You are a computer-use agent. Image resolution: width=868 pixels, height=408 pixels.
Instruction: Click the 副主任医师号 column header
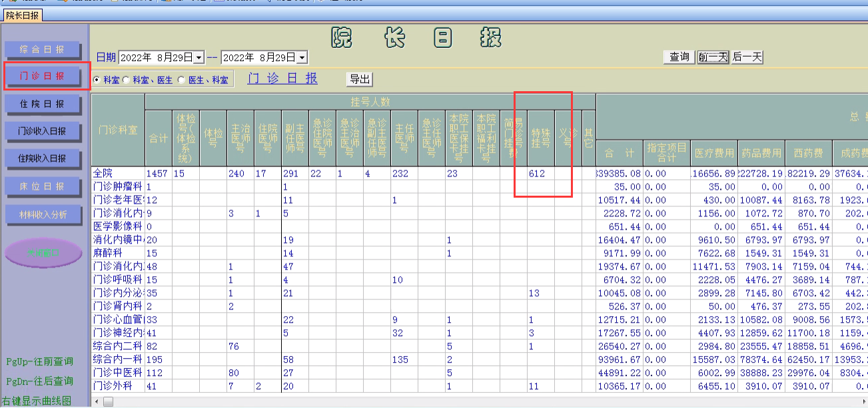[x=294, y=138]
